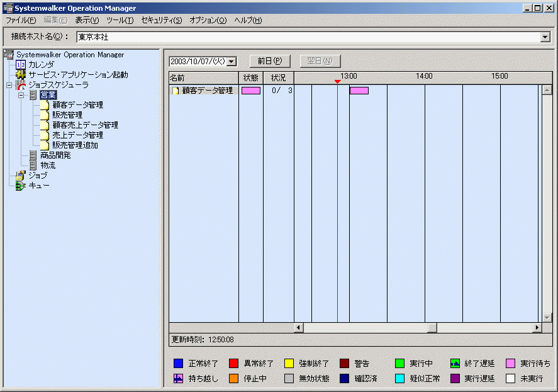
Task: Select 顧客データ管理 row in the list
Action: [203, 91]
